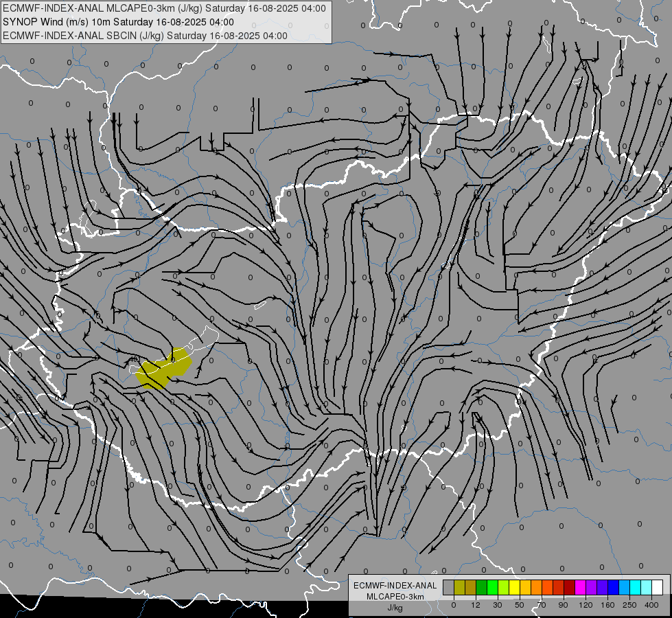Click the bright green swatch before 30

pos(492,588)
